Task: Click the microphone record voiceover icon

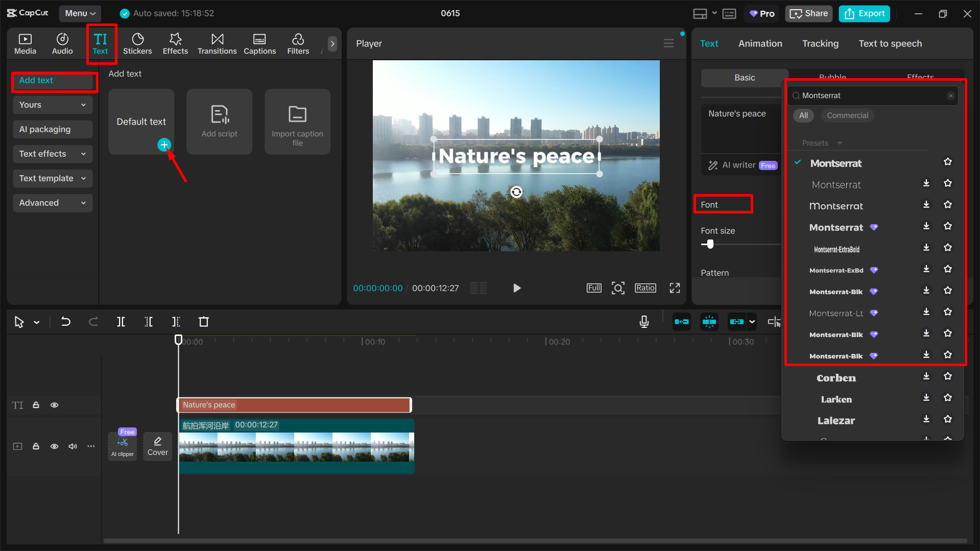Action: (x=644, y=322)
